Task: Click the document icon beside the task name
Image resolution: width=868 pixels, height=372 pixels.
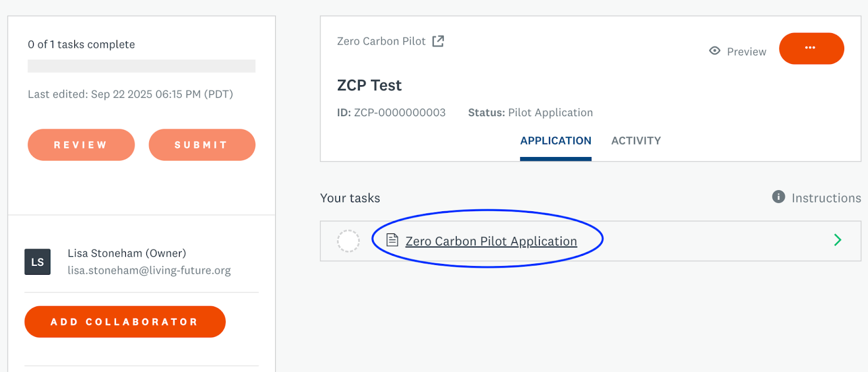Action: pos(392,240)
